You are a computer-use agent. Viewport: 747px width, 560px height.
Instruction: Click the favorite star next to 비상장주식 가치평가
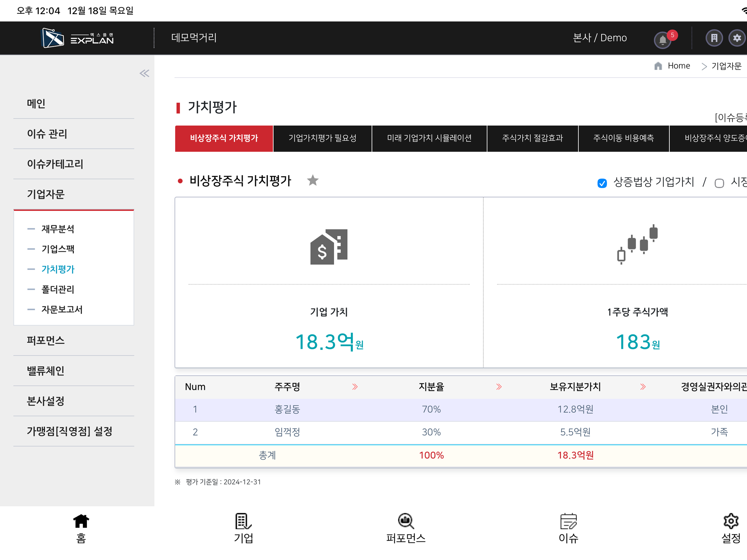click(313, 180)
